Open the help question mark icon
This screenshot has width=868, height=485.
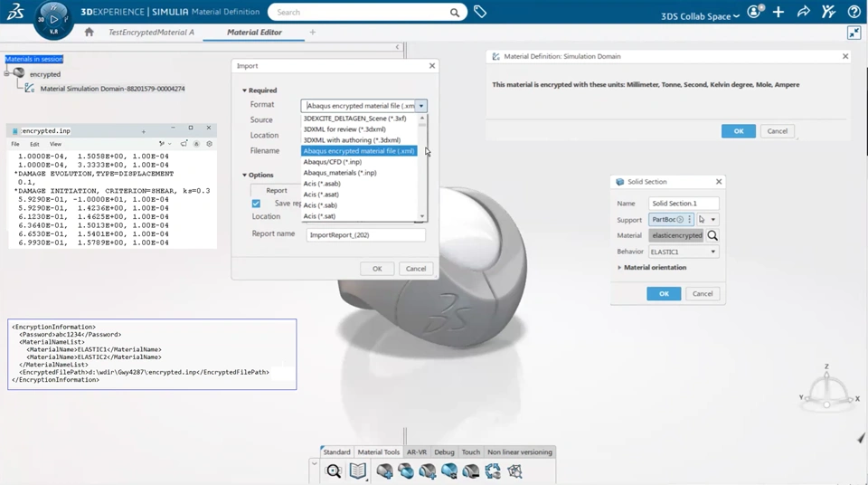[x=854, y=12]
